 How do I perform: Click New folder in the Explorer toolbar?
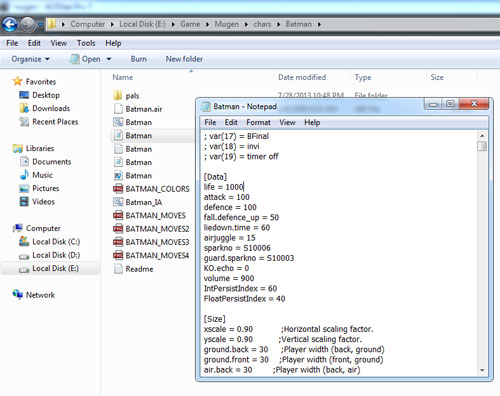click(x=184, y=59)
